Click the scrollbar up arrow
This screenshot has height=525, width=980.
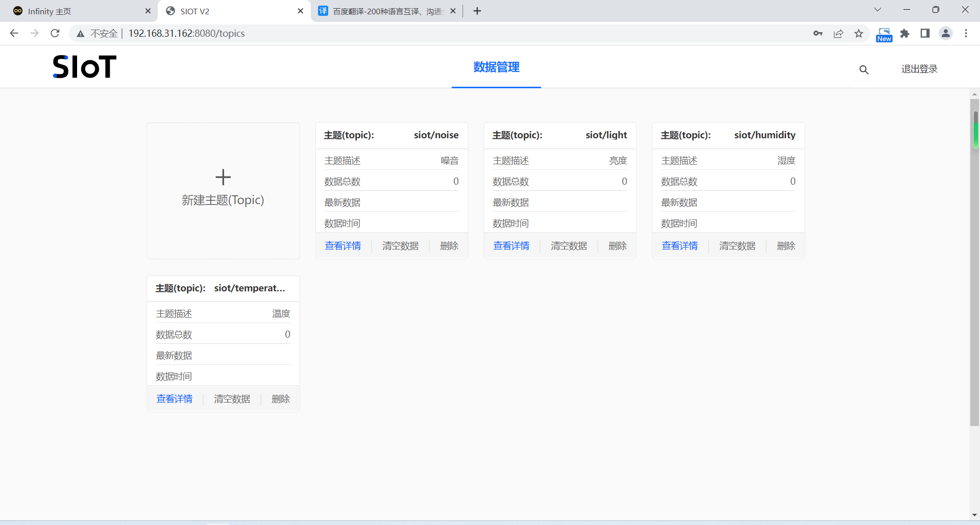[x=975, y=94]
